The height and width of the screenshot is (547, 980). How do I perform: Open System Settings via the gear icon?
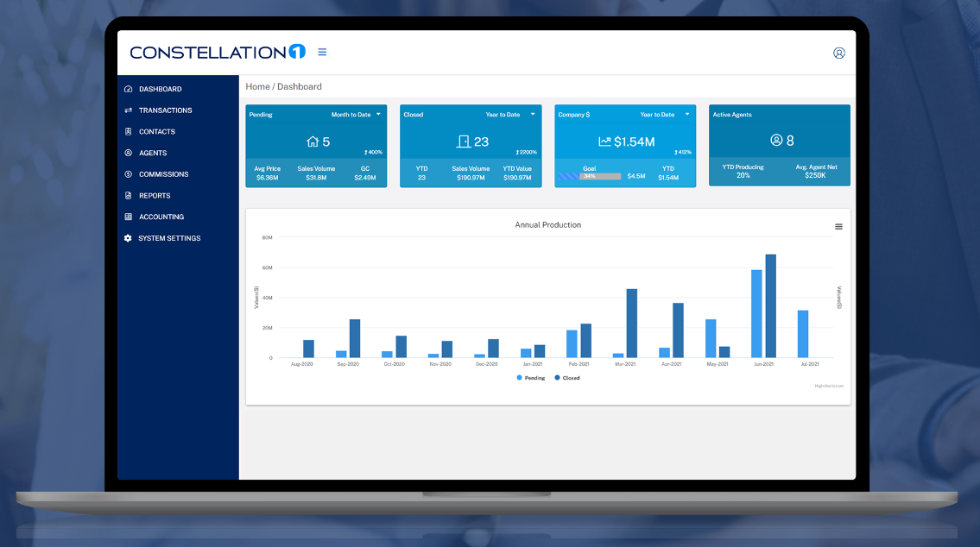click(x=128, y=238)
